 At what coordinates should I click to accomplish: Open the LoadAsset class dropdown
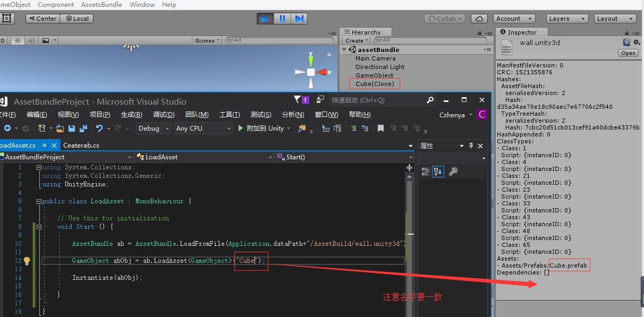coord(204,157)
